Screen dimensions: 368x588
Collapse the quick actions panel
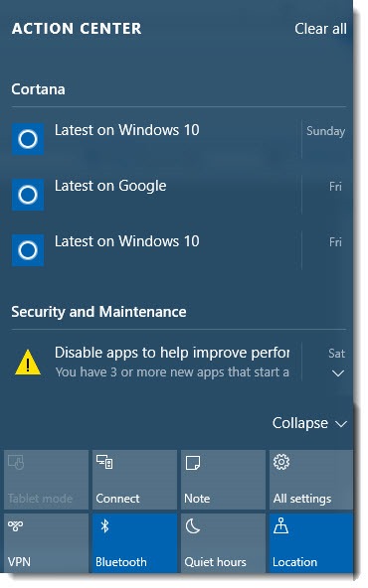[309, 423]
